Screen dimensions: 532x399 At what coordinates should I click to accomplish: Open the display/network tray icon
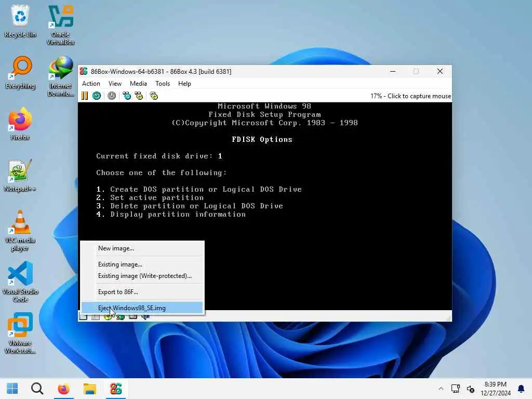pyautogui.click(x=455, y=389)
